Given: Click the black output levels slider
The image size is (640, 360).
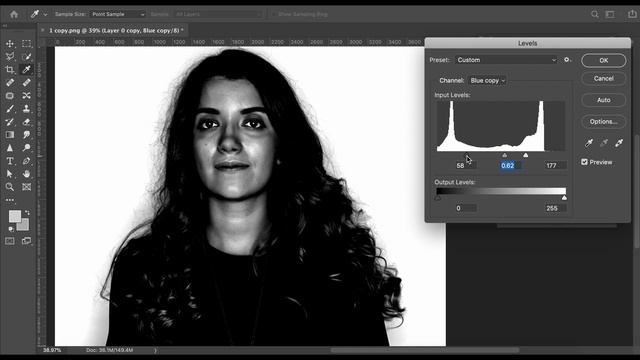Looking at the screenshot, I should 438,198.
